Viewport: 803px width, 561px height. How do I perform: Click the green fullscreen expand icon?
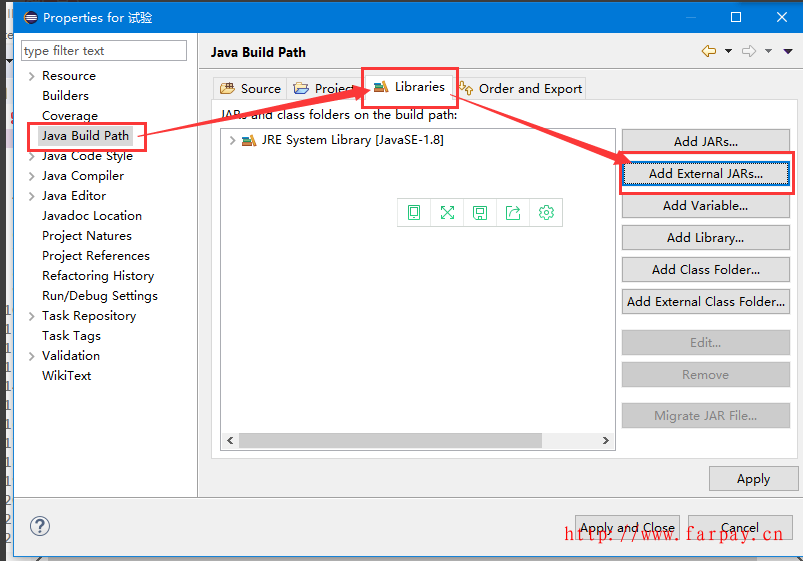tap(447, 212)
